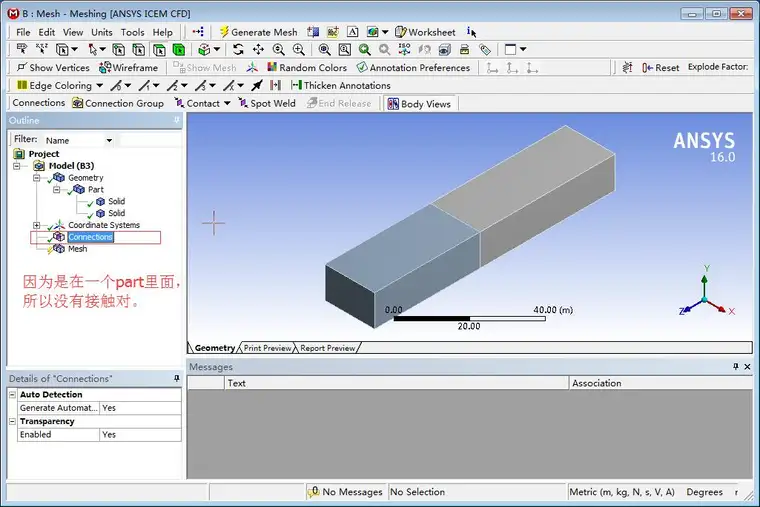Screen dimensions: 760x507
Task: Open the Contact dropdown arrow
Action: pyautogui.click(x=227, y=103)
